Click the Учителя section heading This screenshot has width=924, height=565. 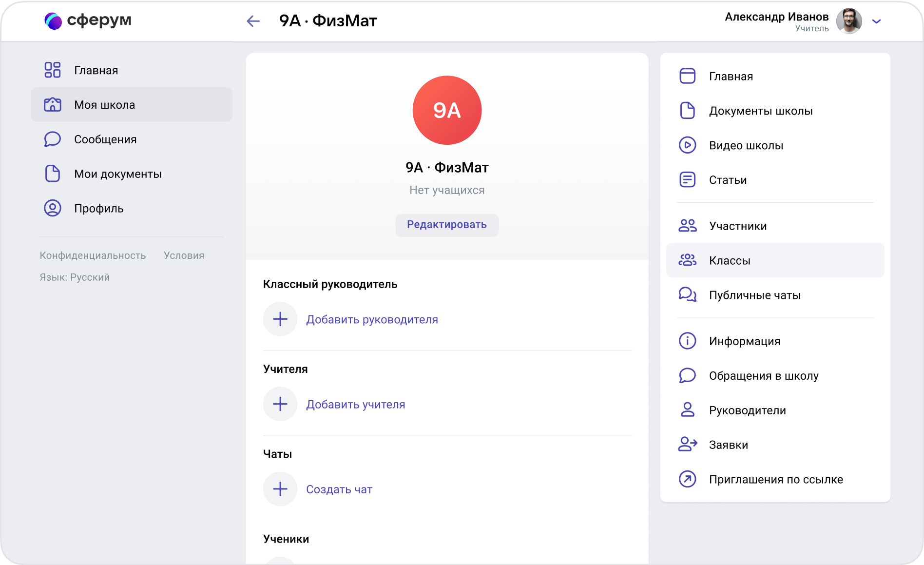(x=285, y=369)
